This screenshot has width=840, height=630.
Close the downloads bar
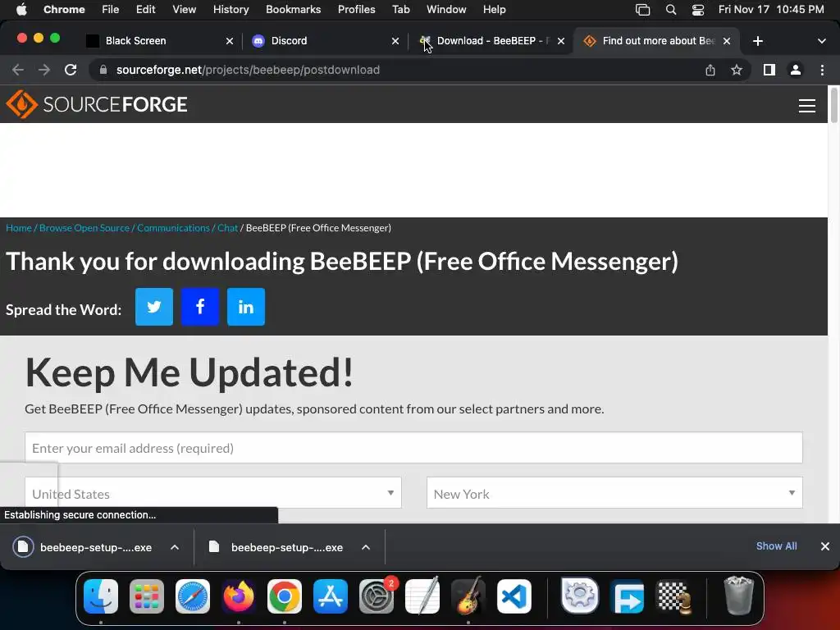coord(825,546)
